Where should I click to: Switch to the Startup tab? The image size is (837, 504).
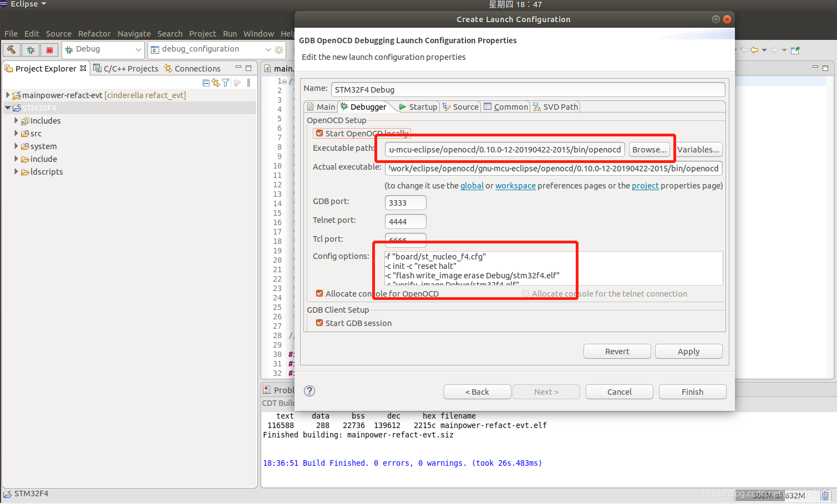tap(418, 106)
